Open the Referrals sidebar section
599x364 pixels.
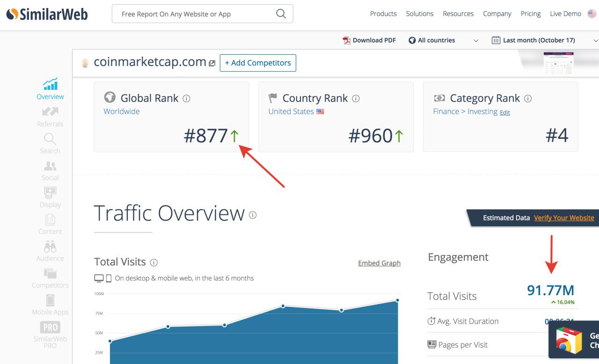50,117
